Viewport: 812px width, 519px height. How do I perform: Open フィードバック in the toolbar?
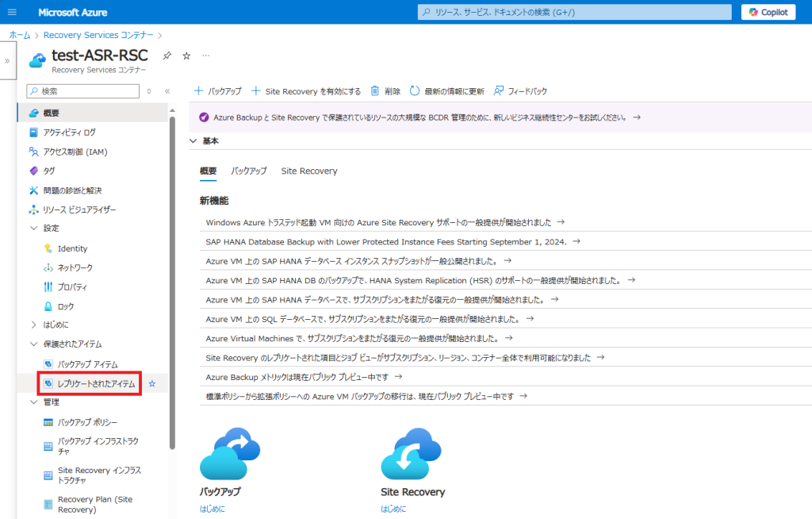(x=520, y=91)
